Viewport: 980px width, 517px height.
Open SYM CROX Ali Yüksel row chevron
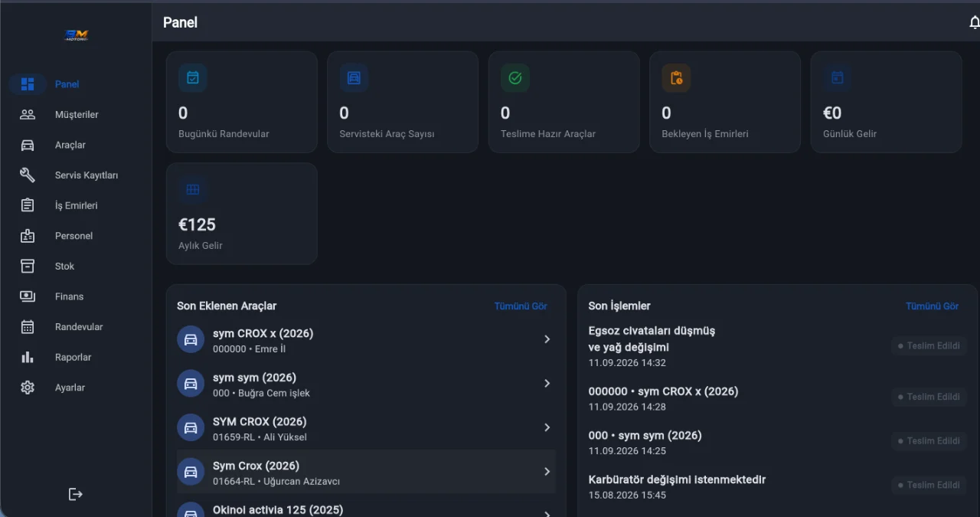tap(547, 427)
